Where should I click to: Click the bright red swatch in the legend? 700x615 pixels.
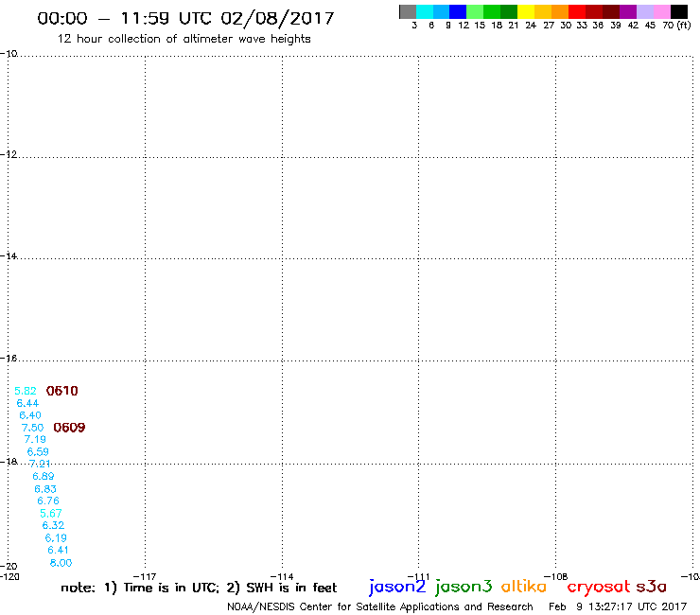577,11
